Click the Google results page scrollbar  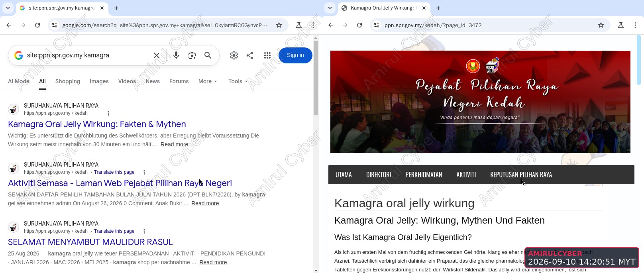316,77
